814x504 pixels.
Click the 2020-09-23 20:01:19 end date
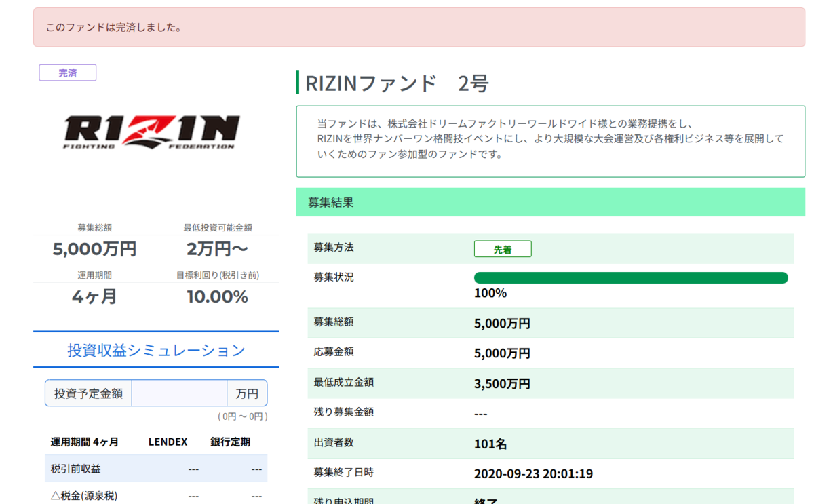click(x=533, y=473)
